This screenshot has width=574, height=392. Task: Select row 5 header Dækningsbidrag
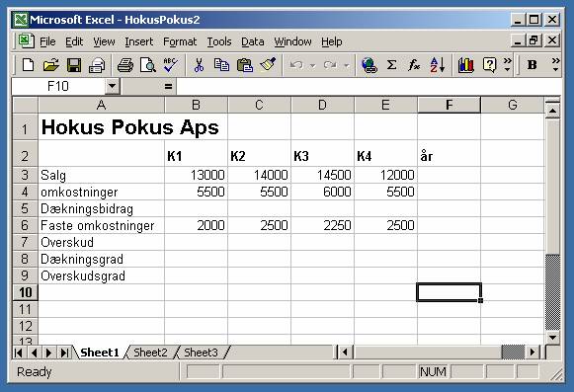[25, 208]
